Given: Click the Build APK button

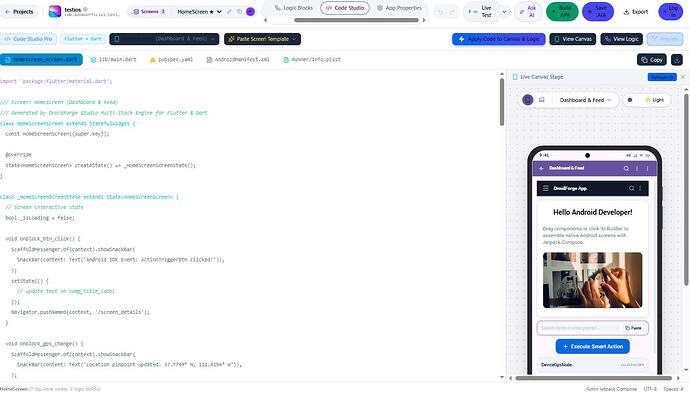Looking at the screenshot, I should coord(562,11).
